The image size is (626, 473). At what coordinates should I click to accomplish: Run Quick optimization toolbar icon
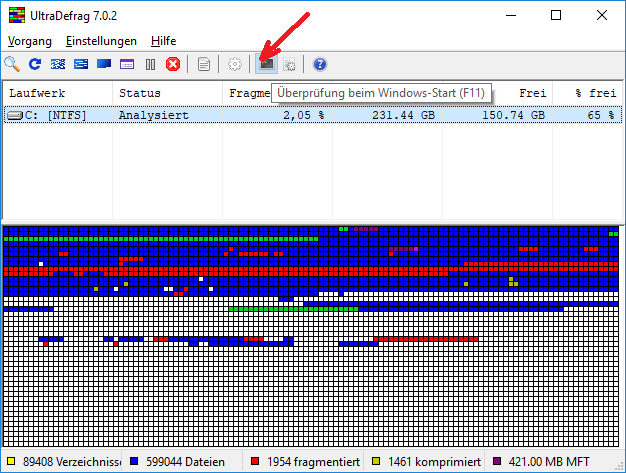point(81,64)
